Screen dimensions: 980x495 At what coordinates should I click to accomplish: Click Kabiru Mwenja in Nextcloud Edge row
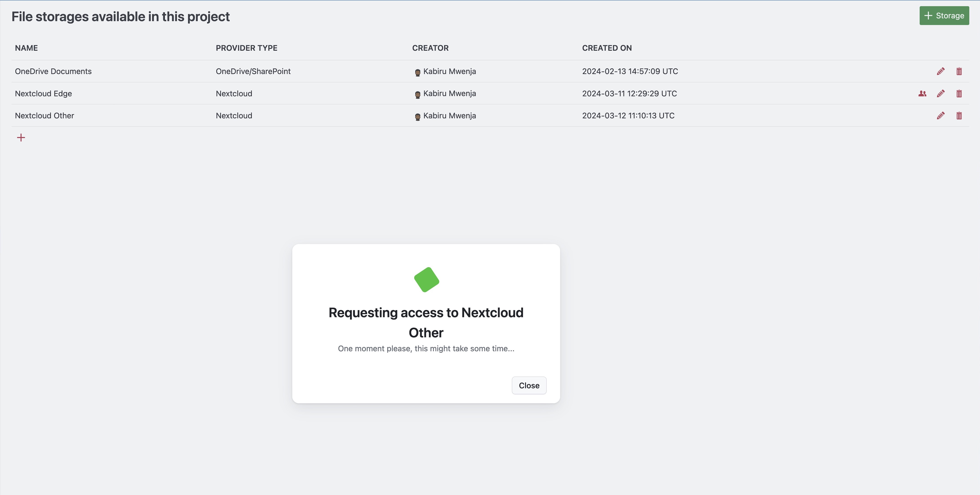[x=449, y=94]
